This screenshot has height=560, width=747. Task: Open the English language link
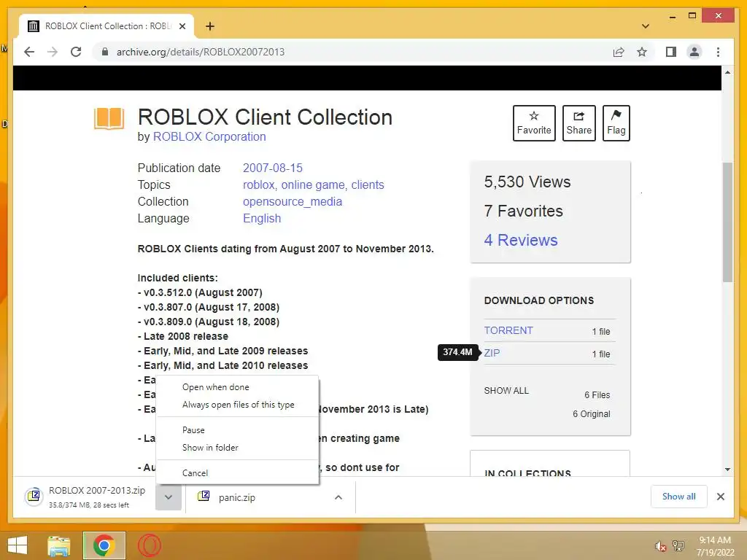(x=262, y=219)
